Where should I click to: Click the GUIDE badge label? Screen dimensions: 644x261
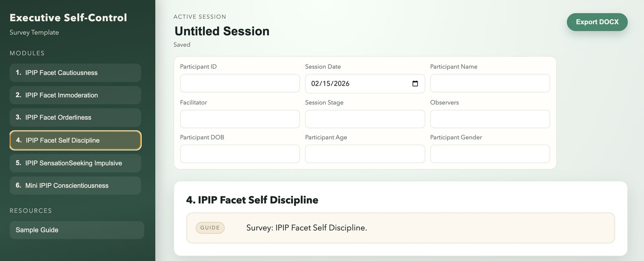(x=210, y=228)
